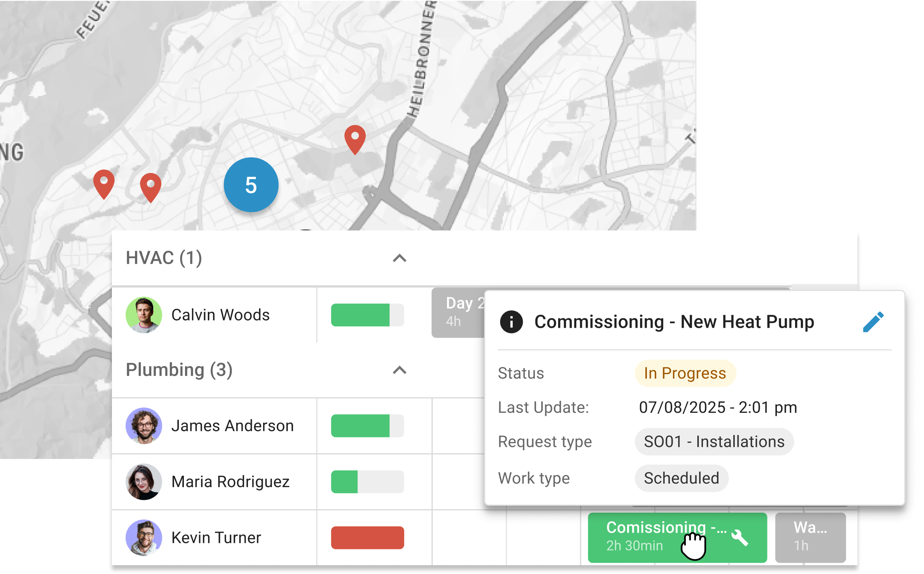Collapse the Plumbing (3) group chevron
Screen dimensions: 924x574
pyautogui.click(x=399, y=370)
